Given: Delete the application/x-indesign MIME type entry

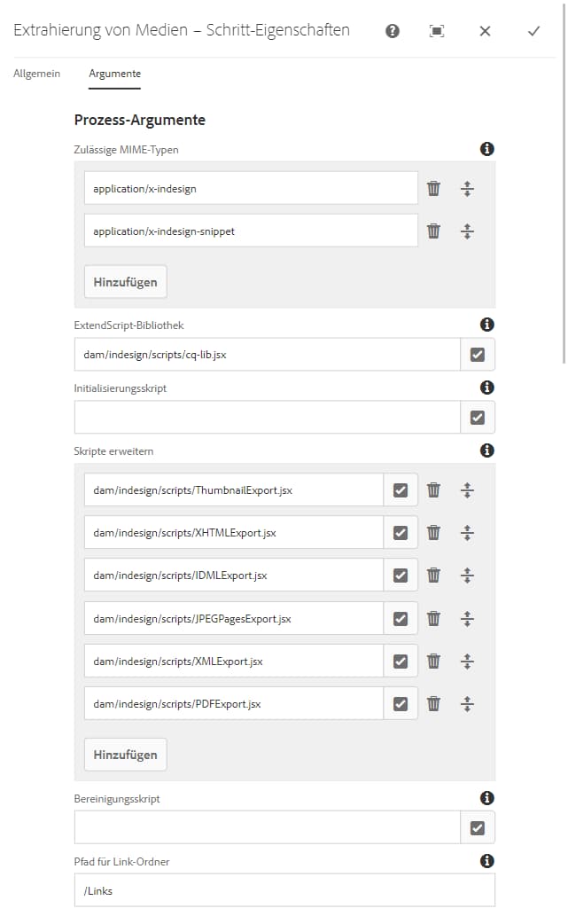Looking at the screenshot, I should (x=433, y=187).
